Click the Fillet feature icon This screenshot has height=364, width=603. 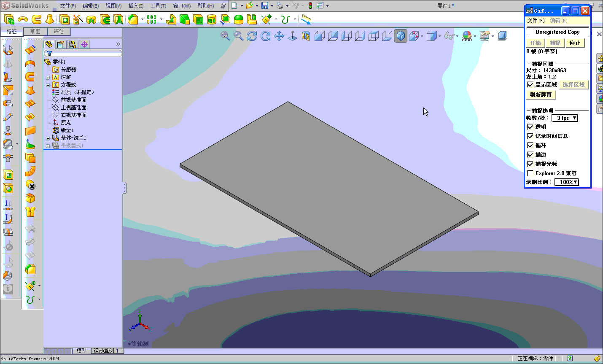(x=133, y=19)
